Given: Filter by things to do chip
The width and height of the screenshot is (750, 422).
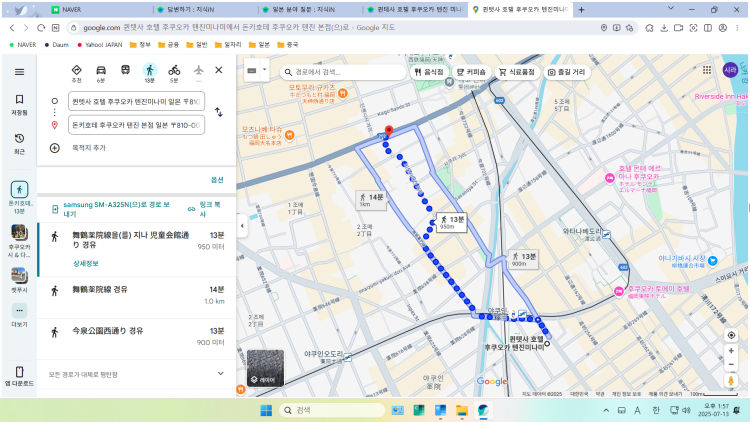Looking at the screenshot, I should (566, 72).
